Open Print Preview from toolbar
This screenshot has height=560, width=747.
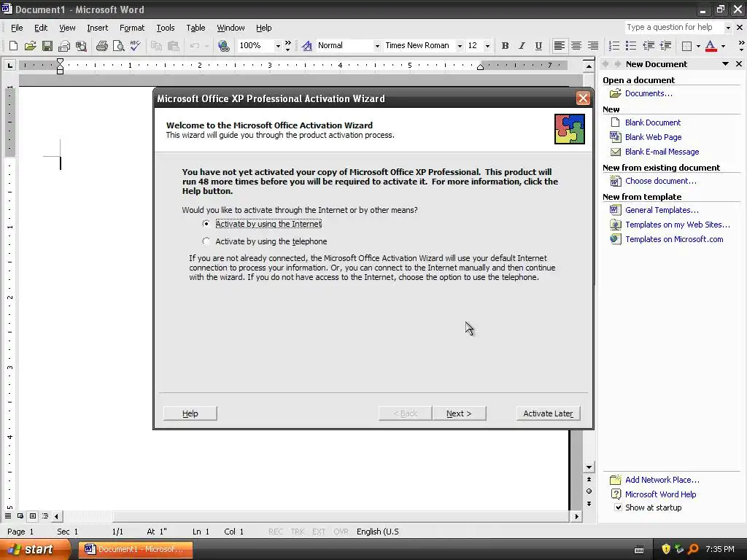pyautogui.click(x=118, y=46)
